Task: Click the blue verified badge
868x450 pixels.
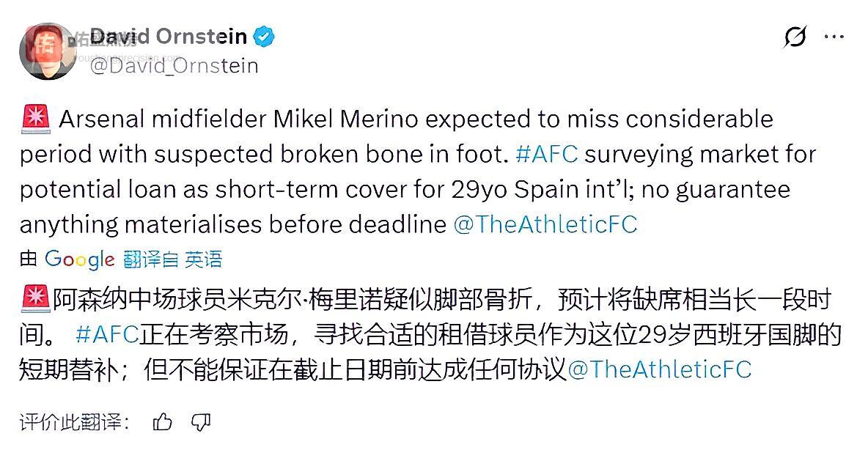Action: click(264, 36)
